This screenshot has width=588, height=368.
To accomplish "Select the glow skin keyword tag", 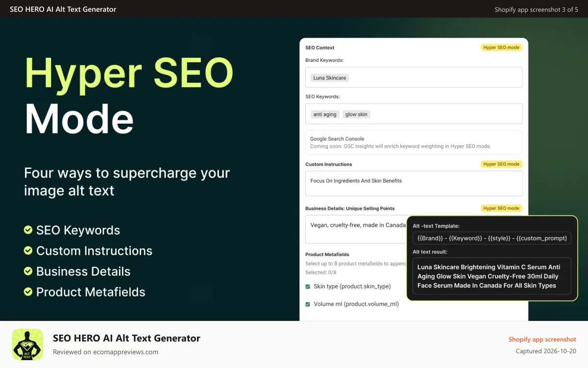I will tap(356, 114).
